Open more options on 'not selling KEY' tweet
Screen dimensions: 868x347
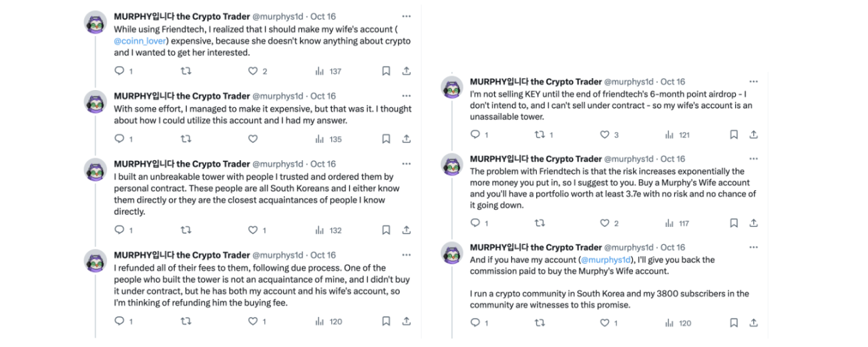coord(753,81)
